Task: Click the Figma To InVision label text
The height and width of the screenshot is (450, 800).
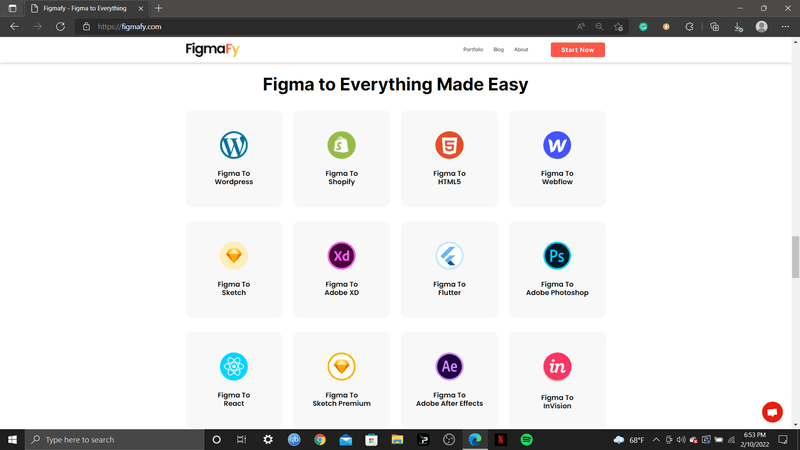Action: click(x=557, y=402)
